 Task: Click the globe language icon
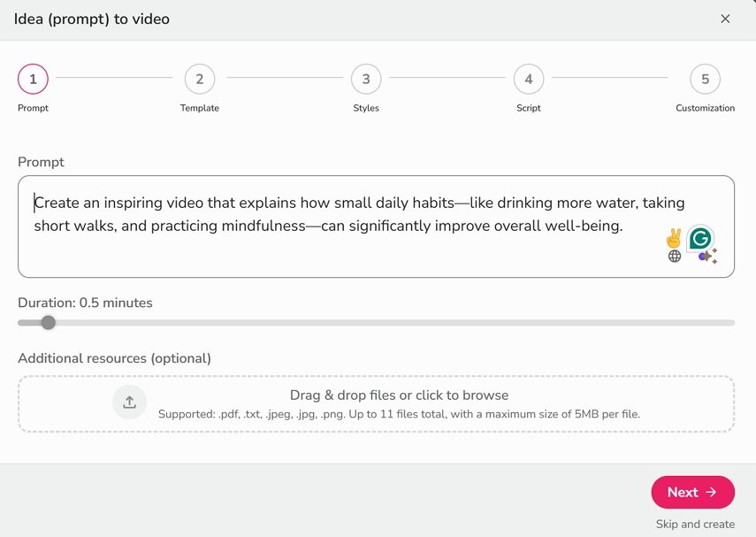click(674, 256)
